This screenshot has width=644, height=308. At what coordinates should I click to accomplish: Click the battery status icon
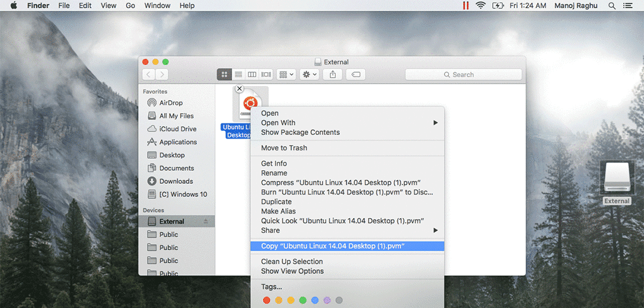[498, 6]
